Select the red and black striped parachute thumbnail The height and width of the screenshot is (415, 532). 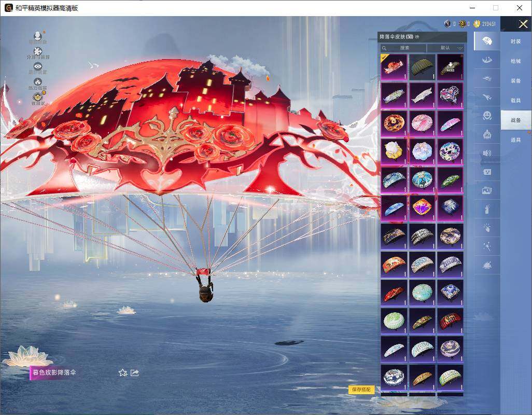[x=450, y=321]
